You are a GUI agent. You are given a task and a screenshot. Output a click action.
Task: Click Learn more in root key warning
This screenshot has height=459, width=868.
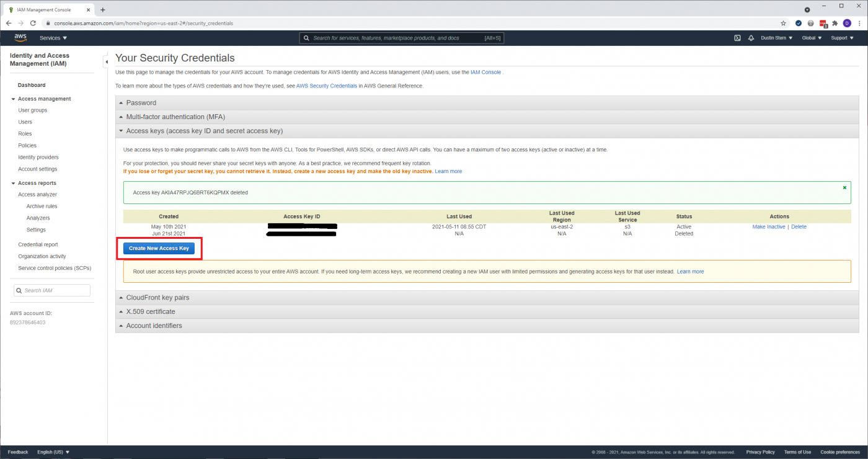[690, 272]
